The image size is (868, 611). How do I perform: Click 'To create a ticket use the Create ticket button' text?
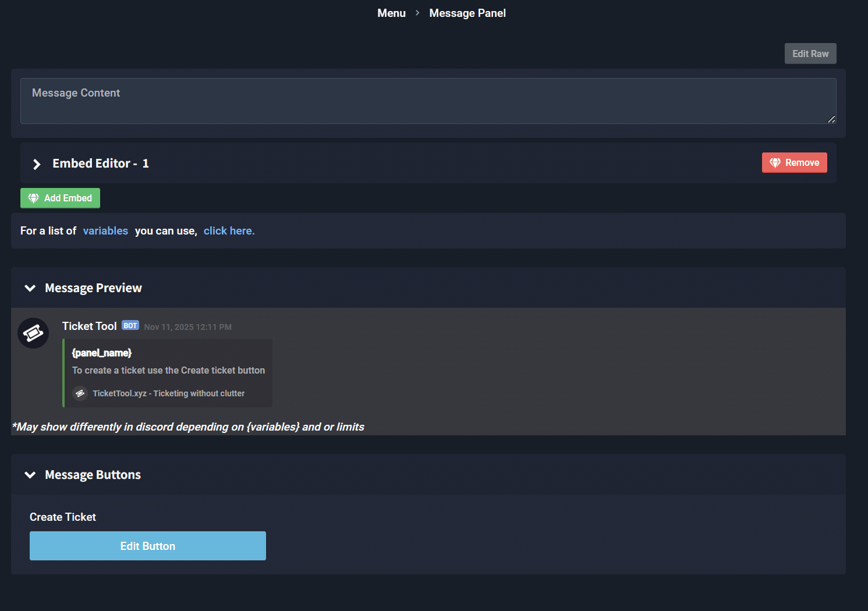[168, 370]
